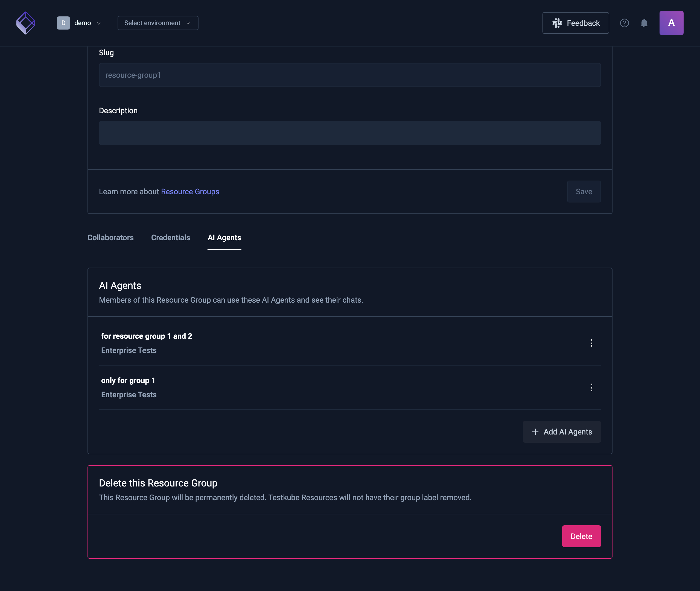This screenshot has height=591, width=700.
Task: Click the Slug input field
Action: (x=349, y=75)
